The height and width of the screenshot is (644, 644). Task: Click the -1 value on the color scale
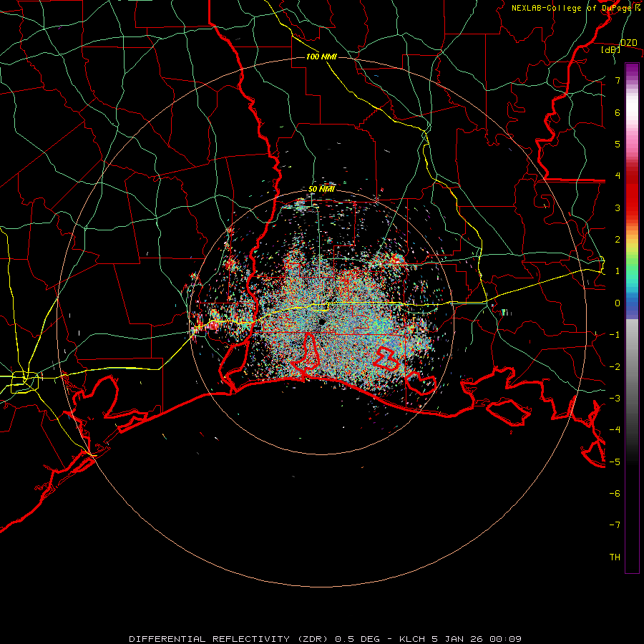615,335
